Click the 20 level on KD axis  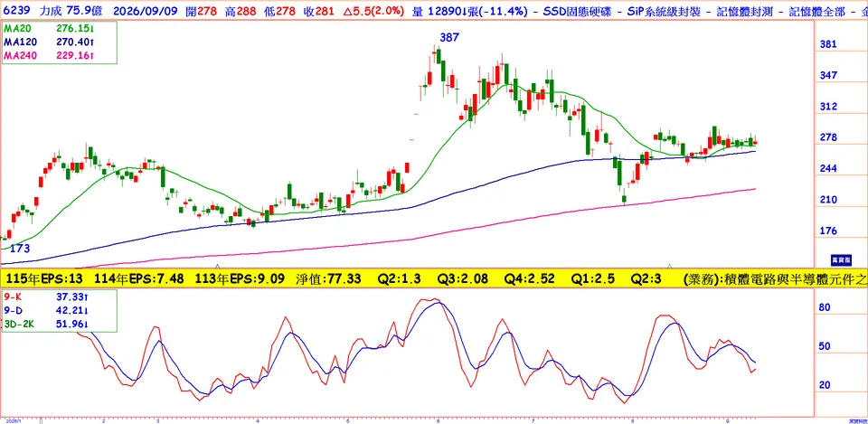[825, 385]
